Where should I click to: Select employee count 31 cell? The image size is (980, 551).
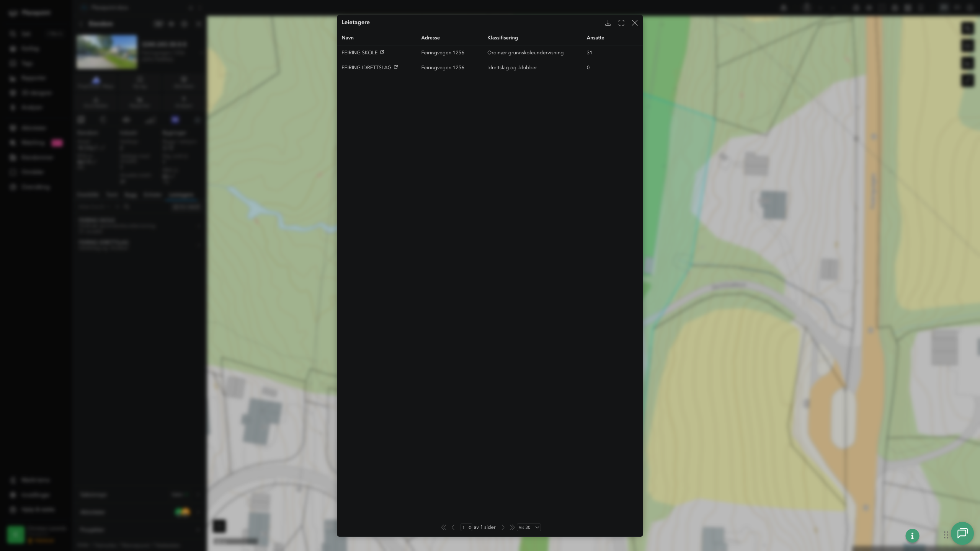(x=589, y=53)
